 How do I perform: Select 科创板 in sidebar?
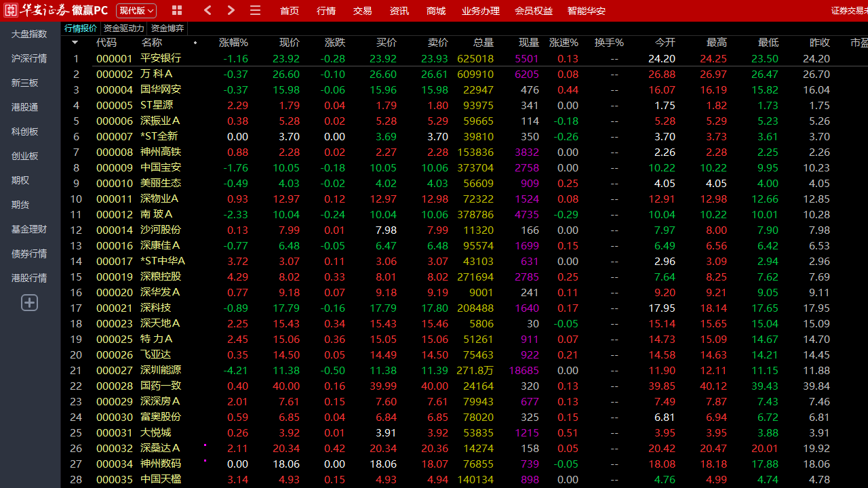click(x=25, y=131)
